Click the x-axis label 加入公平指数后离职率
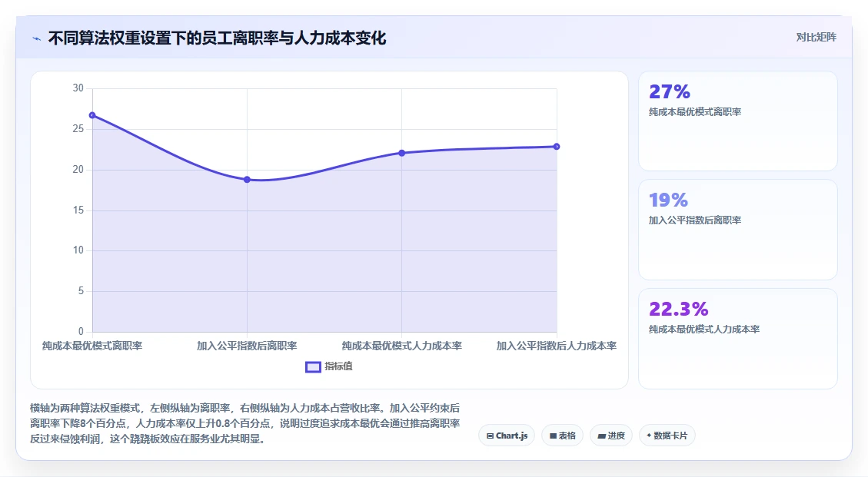868x477 pixels. pos(247,346)
